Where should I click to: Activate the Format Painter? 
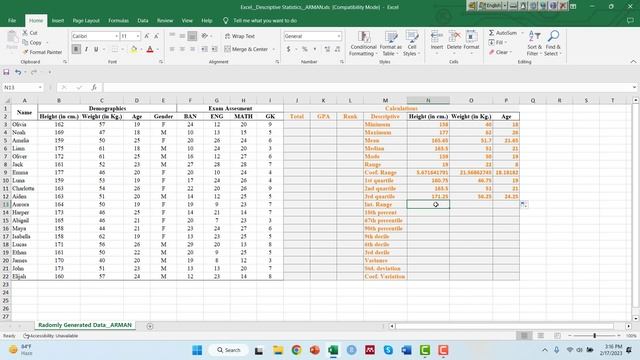(x=42, y=52)
